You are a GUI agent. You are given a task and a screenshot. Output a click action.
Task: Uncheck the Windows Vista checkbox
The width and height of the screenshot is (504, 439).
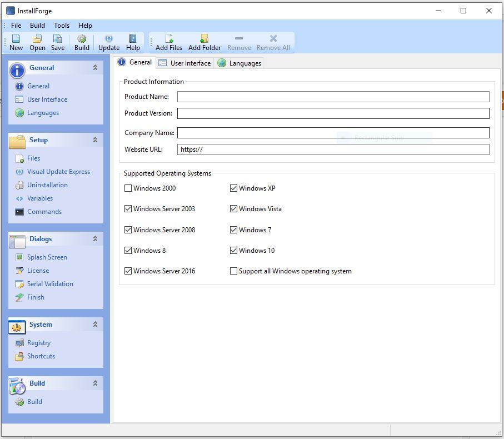(x=234, y=209)
